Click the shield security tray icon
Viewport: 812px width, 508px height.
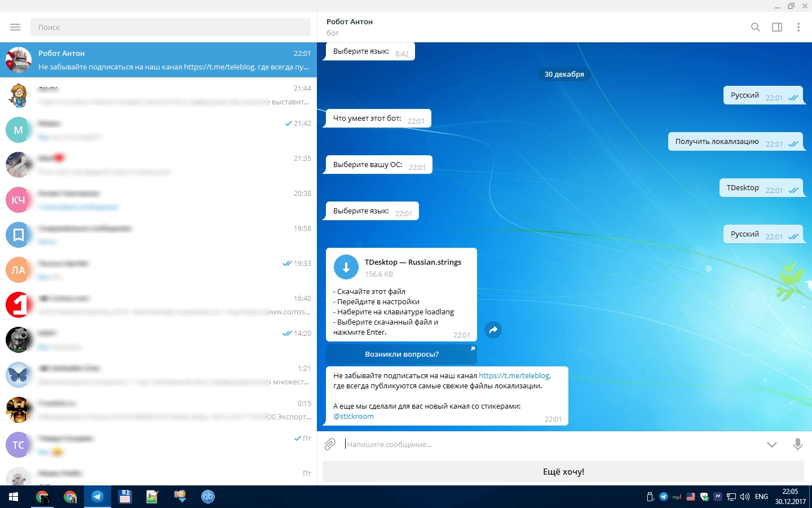click(x=704, y=497)
